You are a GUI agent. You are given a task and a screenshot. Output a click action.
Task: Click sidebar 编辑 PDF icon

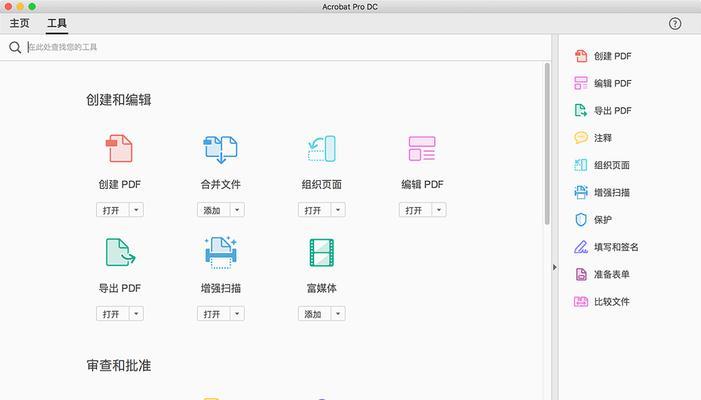[581, 83]
